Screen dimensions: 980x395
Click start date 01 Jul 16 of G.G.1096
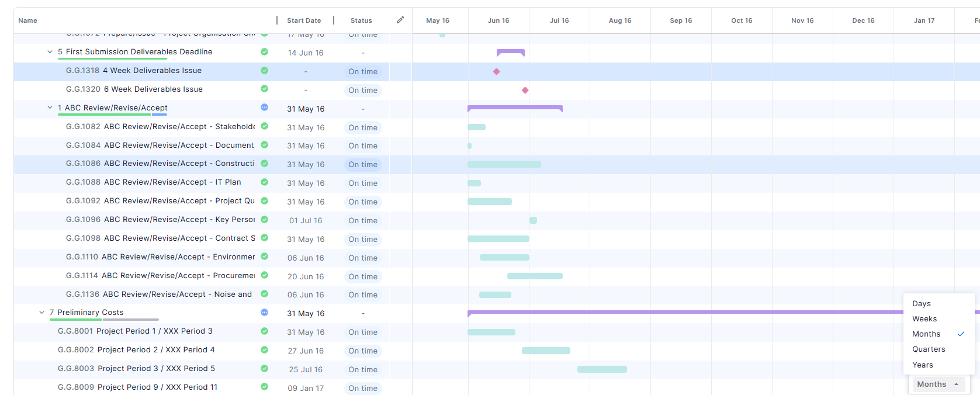[306, 221]
